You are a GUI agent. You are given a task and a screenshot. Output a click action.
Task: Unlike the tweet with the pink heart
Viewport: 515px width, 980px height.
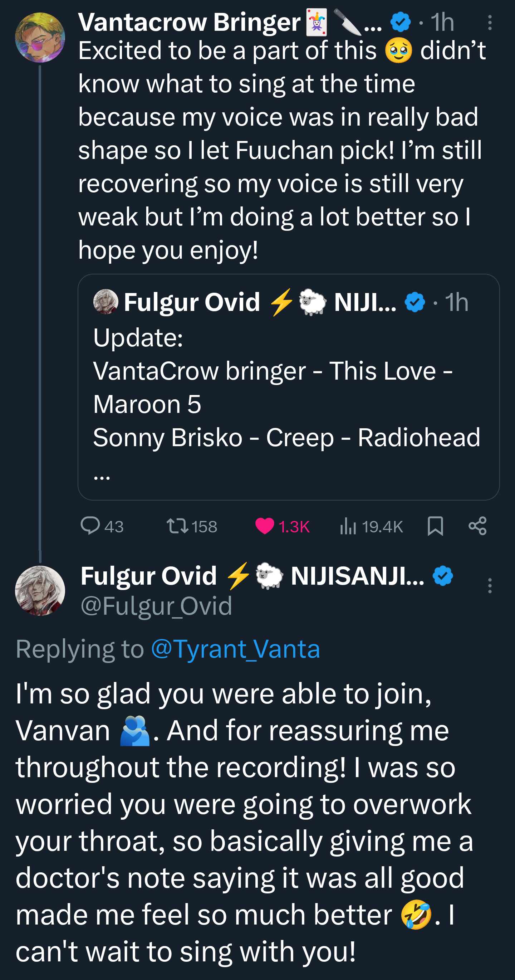(265, 526)
